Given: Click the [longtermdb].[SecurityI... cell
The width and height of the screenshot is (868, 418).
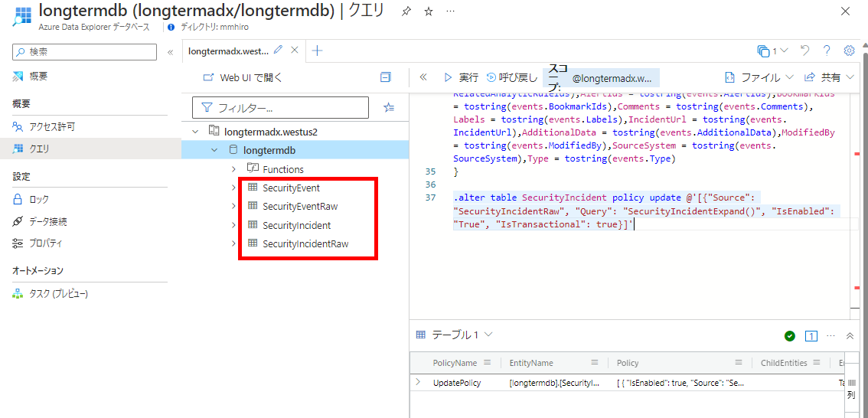Looking at the screenshot, I should coord(554,383).
